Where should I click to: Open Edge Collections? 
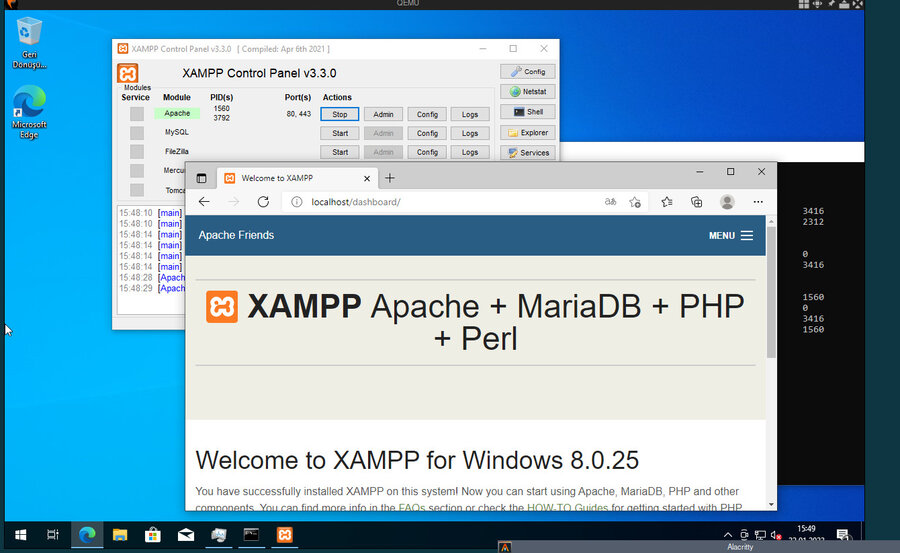(x=696, y=202)
